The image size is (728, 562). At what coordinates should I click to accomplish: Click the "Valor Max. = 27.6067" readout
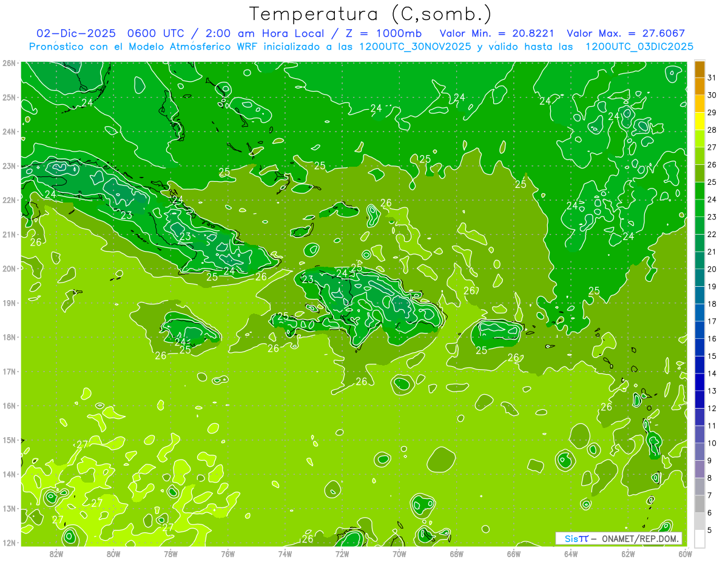point(625,33)
